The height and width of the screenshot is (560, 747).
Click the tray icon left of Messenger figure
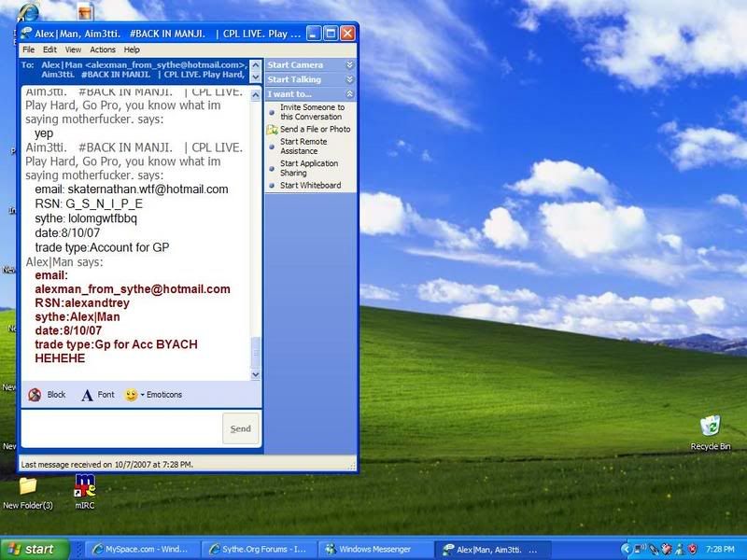pos(667,549)
